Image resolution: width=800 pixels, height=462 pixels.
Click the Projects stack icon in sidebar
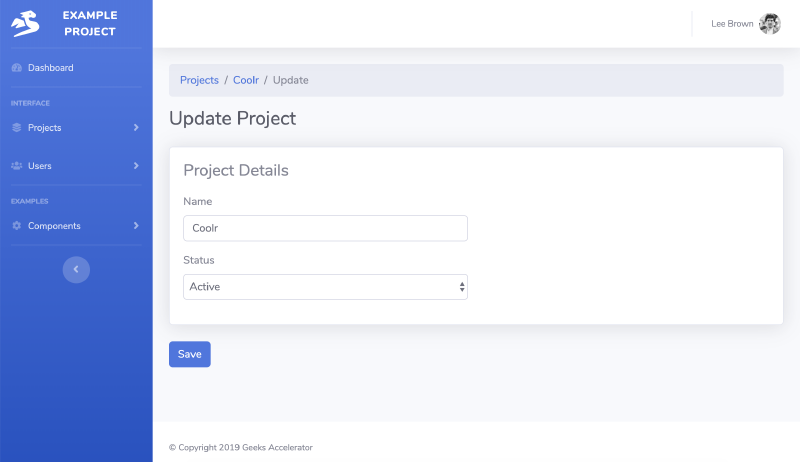(16, 128)
